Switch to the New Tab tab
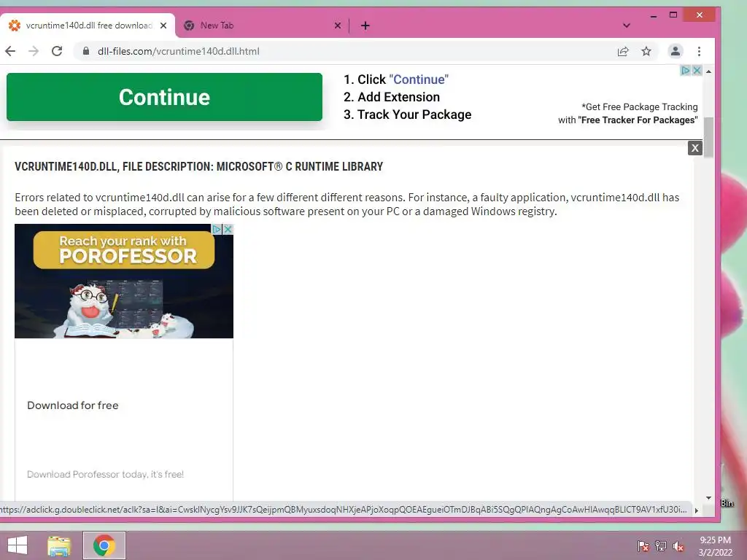The width and height of the screenshot is (747, 560). 260,26
